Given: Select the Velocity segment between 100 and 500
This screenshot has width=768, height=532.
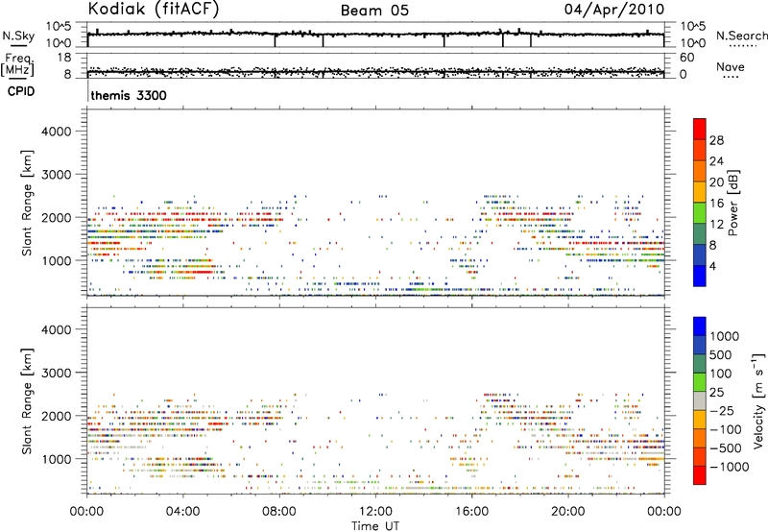Looking at the screenshot, I should click(700, 364).
